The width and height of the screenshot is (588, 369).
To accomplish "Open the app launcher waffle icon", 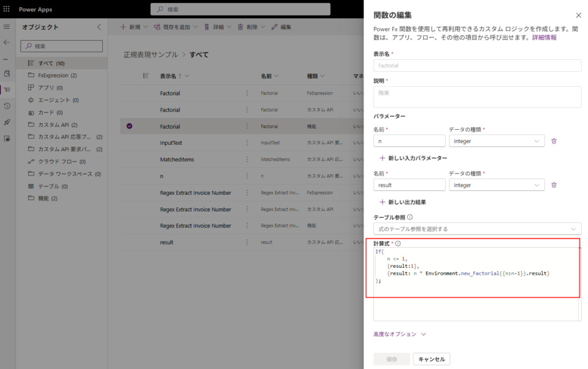I will (x=7, y=9).
